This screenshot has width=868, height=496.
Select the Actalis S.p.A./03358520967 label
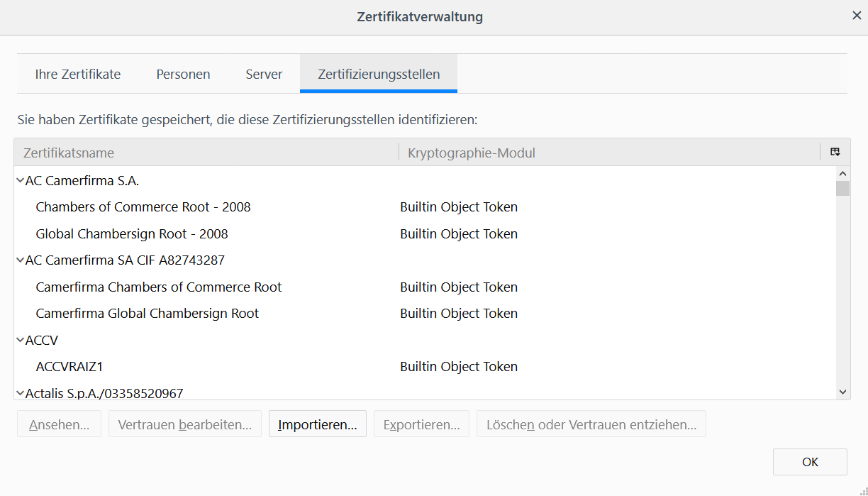coord(104,393)
